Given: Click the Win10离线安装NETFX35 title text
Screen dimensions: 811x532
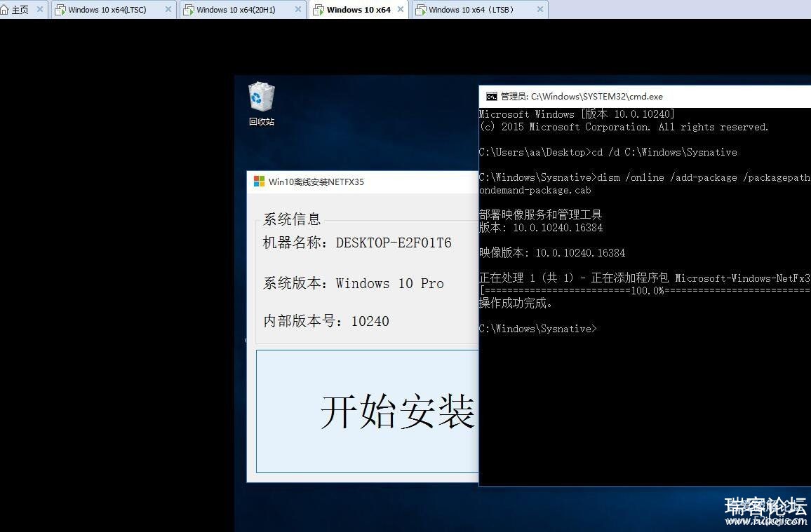Looking at the screenshot, I should click(x=316, y=182).
